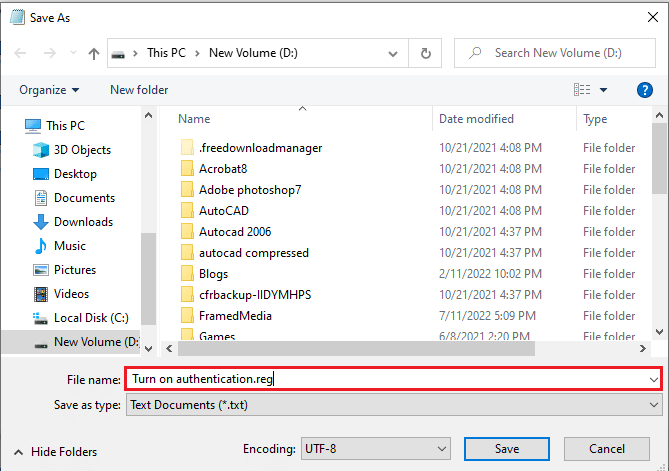Image resolution: width=669 pixels, height=471 pixels.
Task: Select the Adobe photoshop7 folder
Action: pyautogui.click(x=250, y=190)
